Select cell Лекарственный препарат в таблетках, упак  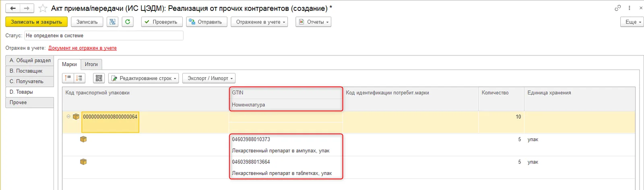tap(286, 173)
